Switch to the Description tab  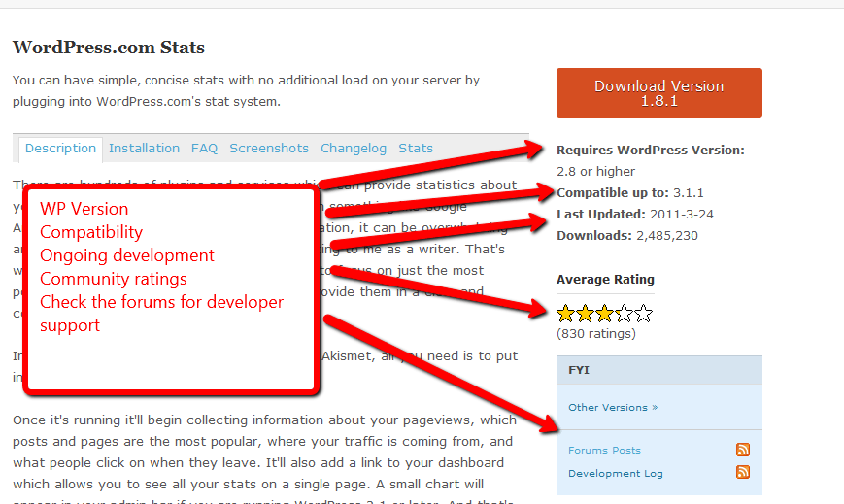(60, 149)
